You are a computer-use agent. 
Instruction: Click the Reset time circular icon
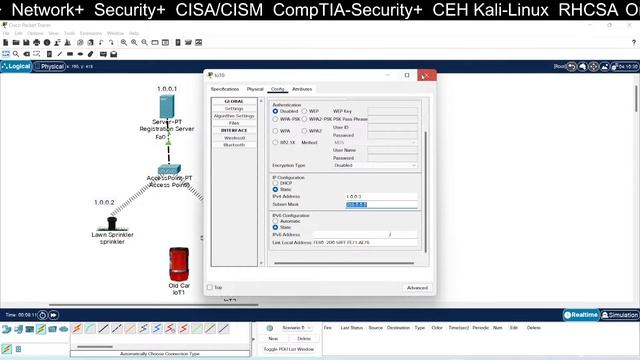(x=42, y=315)
